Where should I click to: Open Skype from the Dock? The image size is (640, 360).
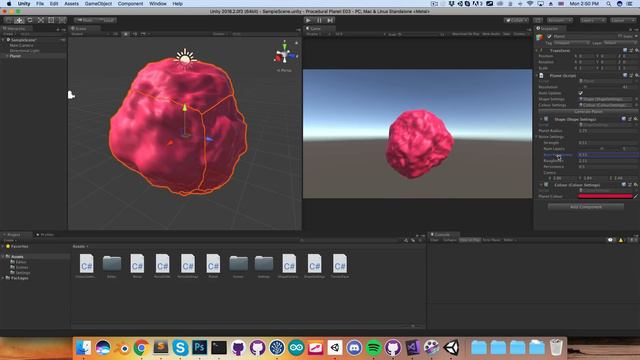point(180,348)
